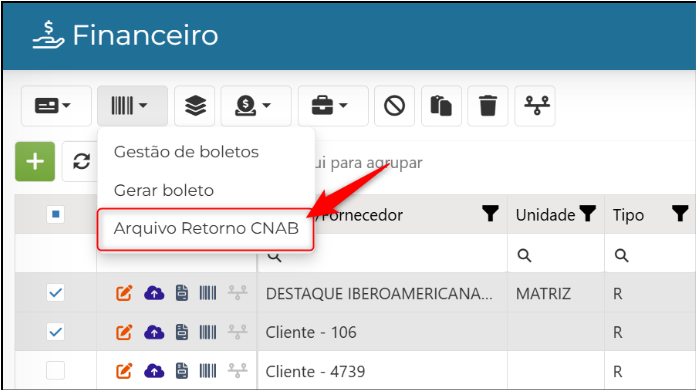The width and height of the screenshot is (696, 390).
Task: Select Gestão de boletos menu item
Action: tap(186, 152)
